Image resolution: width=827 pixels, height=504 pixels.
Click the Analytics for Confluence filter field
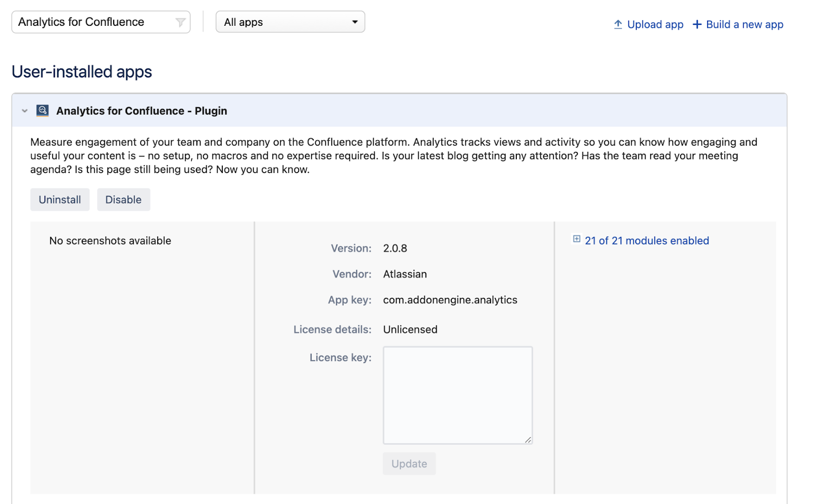coord(101,22)
